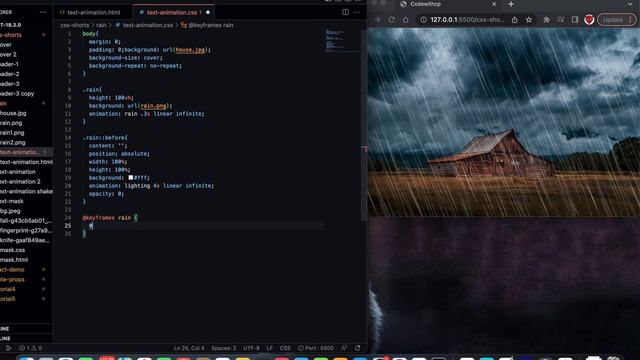The image size is (640, 360).
Task: Open the fingerprint image file in explorer
Action: tap(25, 231)
